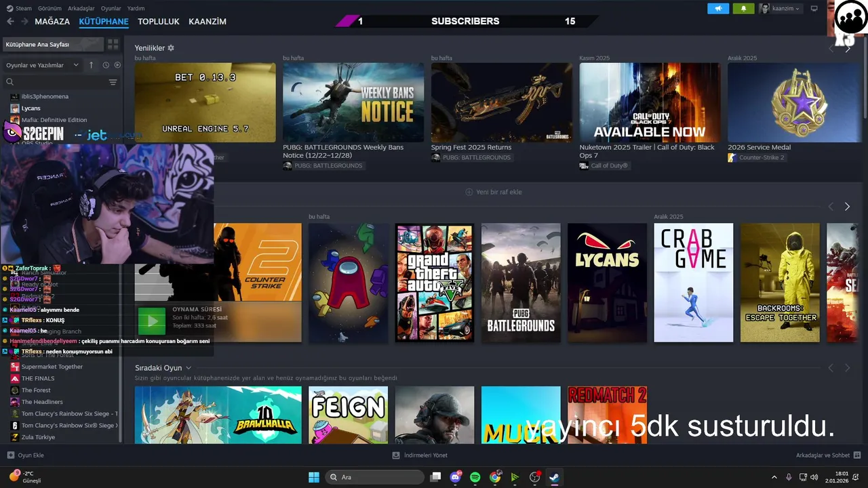Viewport: 868px width, 488px height.
Task: Toggle the collections grid view icon
Action: tap(113, 44)
